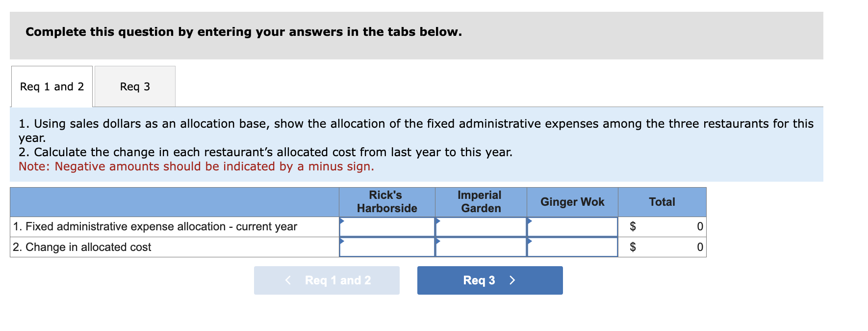Click the change in allocated cost field for Imperial Garden
The height and width of the screenshot is (331, 868).
pyautogui.click(x=481, y=247)
